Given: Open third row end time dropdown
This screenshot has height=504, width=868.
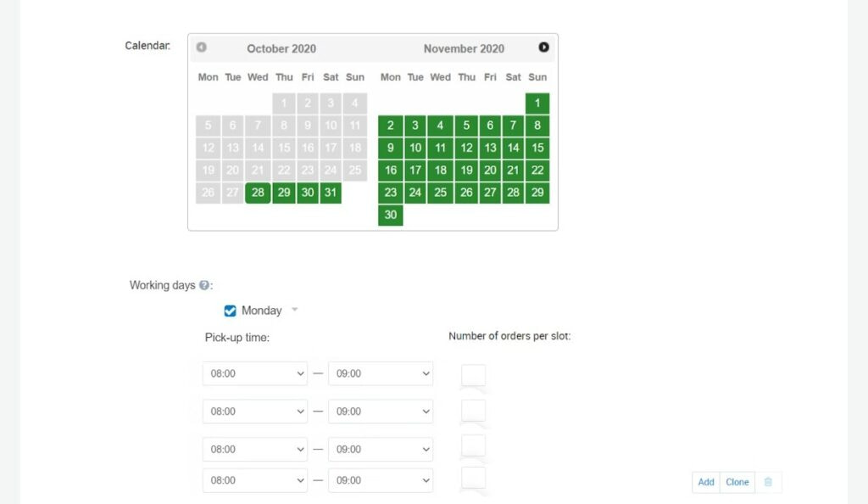Looking at the screenshot, I should (380, 449).
